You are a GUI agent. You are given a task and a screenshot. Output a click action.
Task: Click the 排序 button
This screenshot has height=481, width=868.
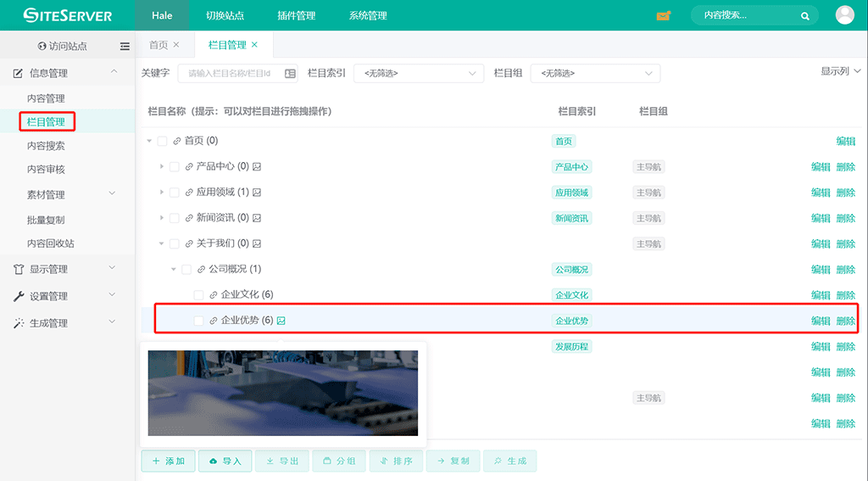point(397,461)
